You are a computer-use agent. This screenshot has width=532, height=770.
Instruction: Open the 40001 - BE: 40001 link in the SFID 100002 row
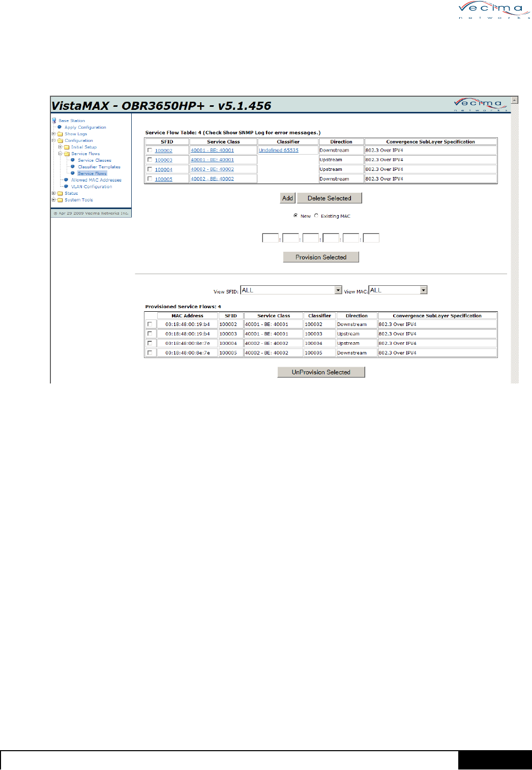213,150
